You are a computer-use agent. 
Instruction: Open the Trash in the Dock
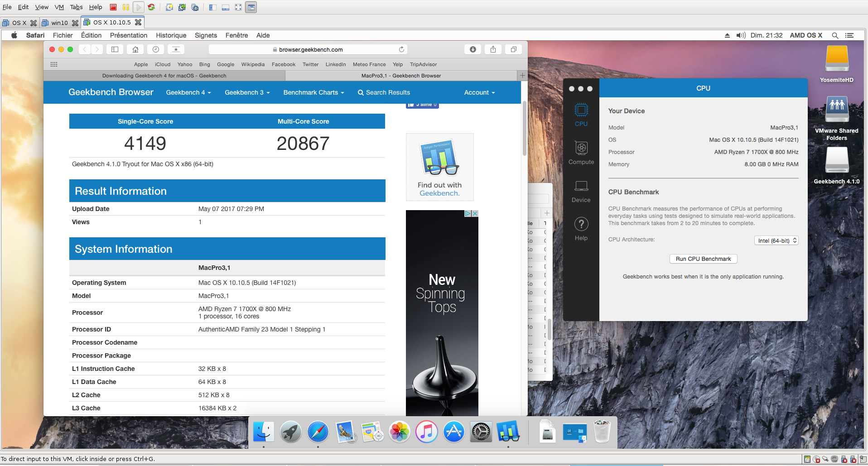[602, 432]
